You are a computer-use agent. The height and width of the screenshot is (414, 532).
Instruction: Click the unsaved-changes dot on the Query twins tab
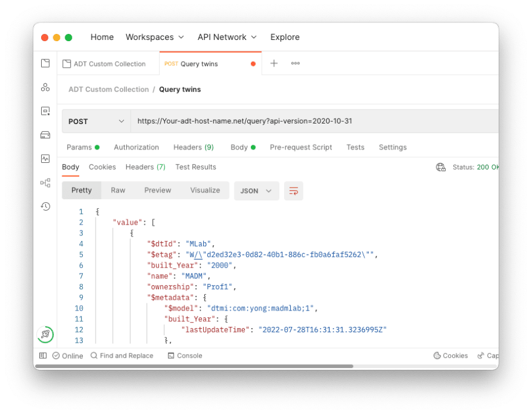pyautogui.click(x=253, y=64)
